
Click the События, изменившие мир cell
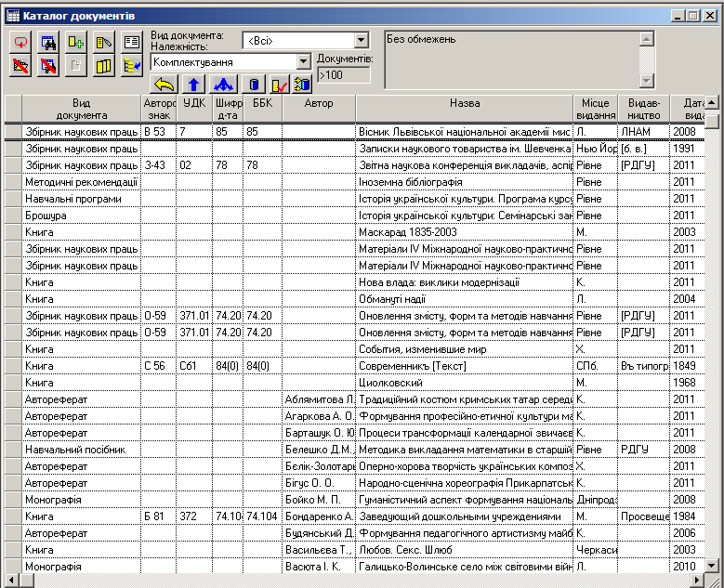[x=465, y=349]
